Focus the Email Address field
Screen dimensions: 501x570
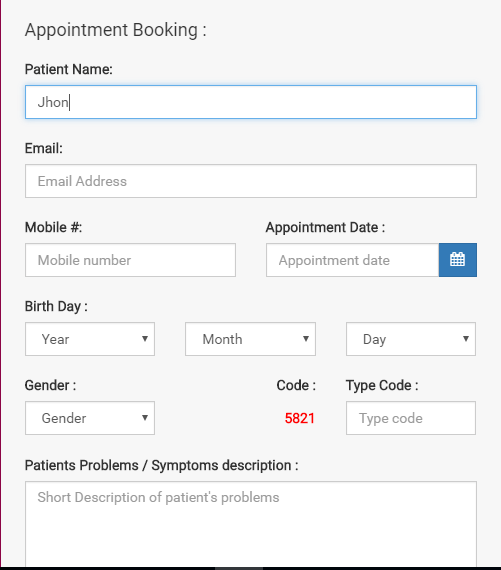pos(251,181)
